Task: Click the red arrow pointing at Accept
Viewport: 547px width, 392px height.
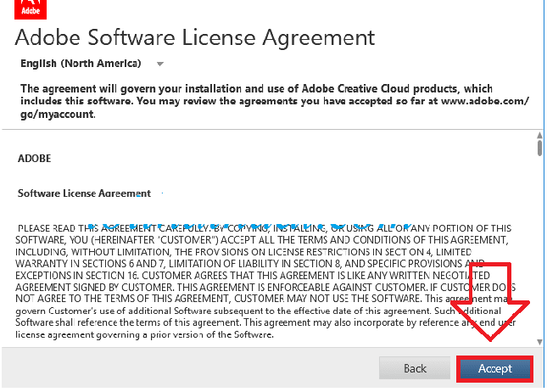Action: [491, 305]
